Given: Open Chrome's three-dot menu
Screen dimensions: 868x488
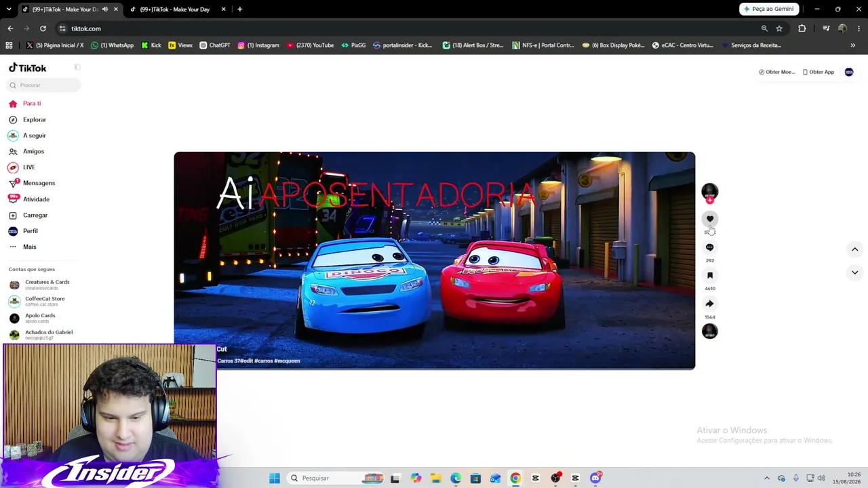Looking at the screenshot, I should pos(859,28).
